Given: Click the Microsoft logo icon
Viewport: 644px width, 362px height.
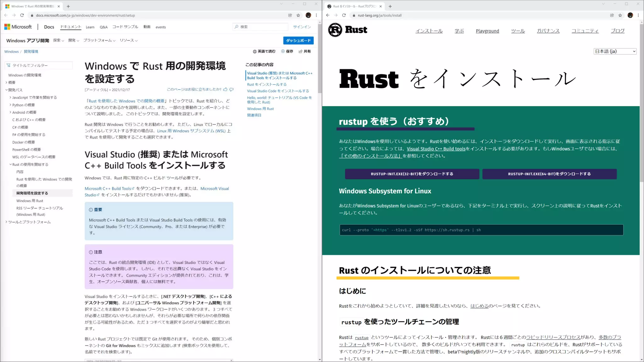Looking at the screenshot, I should [x=7, y=27].
